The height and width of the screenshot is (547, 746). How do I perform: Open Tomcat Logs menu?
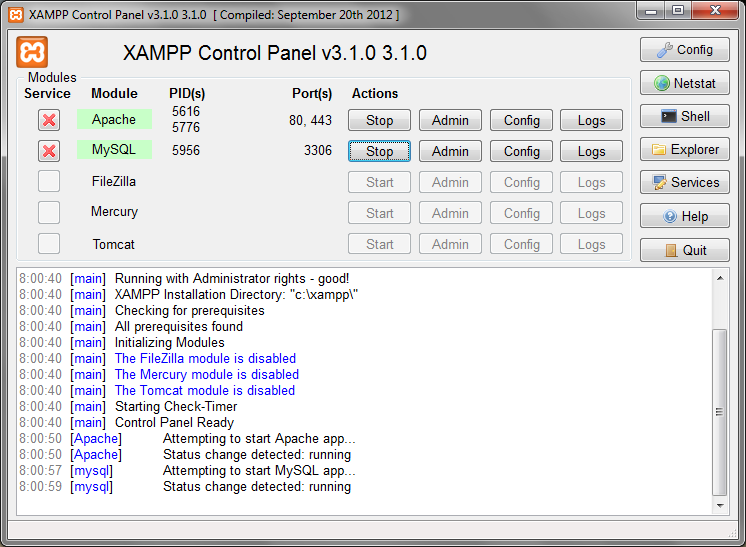(591, 244)
